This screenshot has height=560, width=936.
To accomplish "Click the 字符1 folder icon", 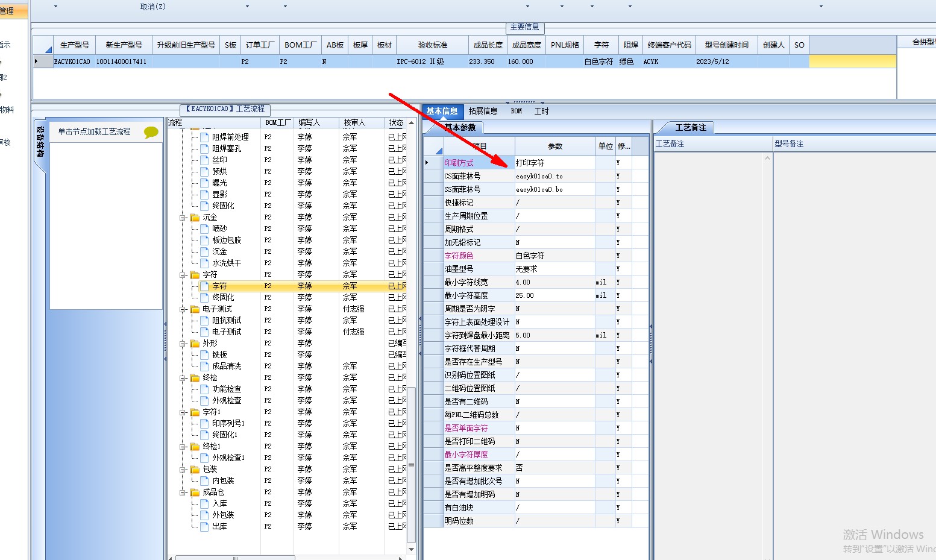I will (x=195, y=412).
